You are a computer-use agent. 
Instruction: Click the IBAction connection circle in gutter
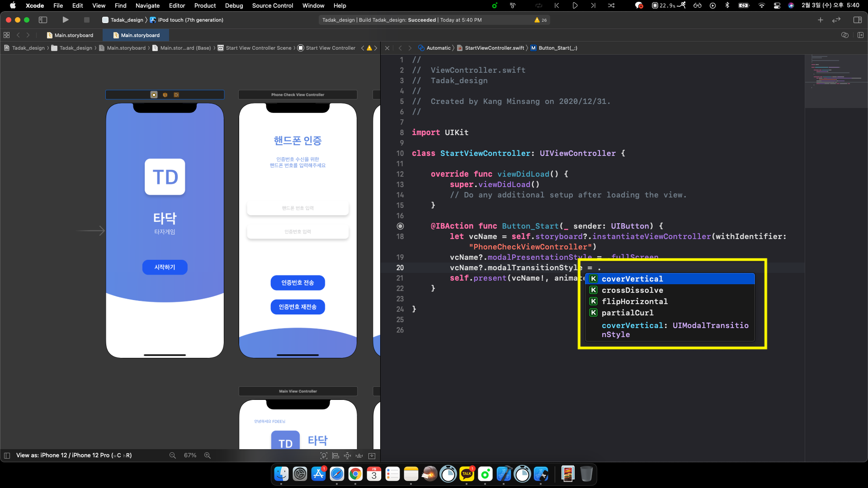click(x=400, y=226)
